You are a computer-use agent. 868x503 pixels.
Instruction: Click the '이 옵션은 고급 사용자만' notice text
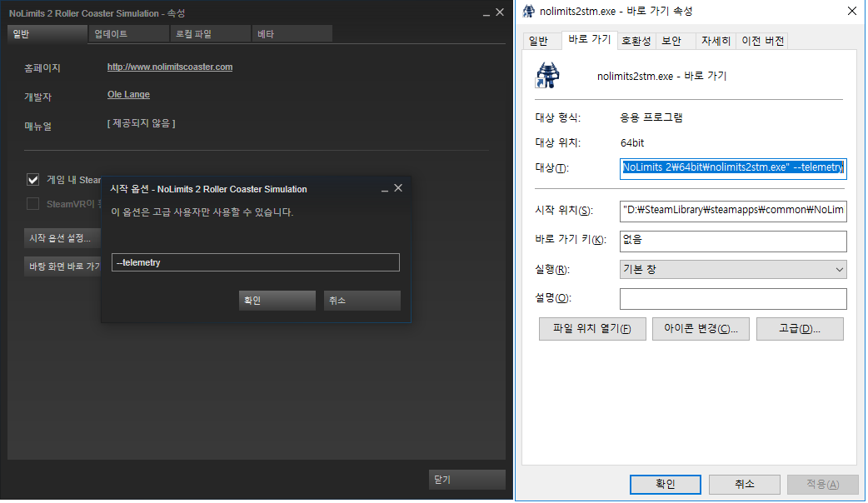pyautogui.click(x=202, y=212)
